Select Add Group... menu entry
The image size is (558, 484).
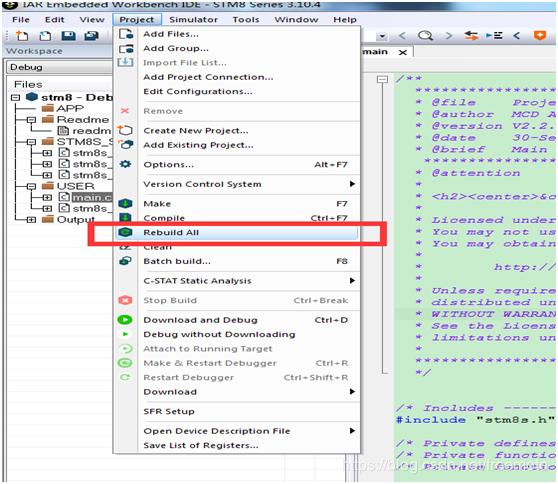237,48
